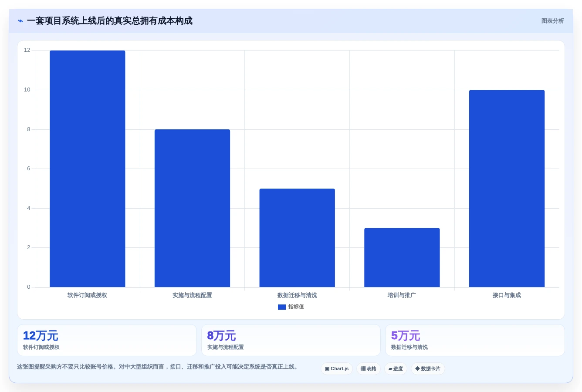582x392 pixels.
Task: Open the 8万元 data card
Action: pyautogui.click(x=291, y=340)
